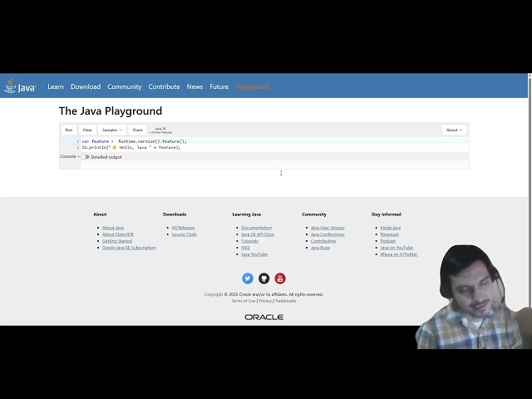Expand the About dropdown in playground toolbar
The width and height of the screenshot is (532, 399).
[454, 130]
